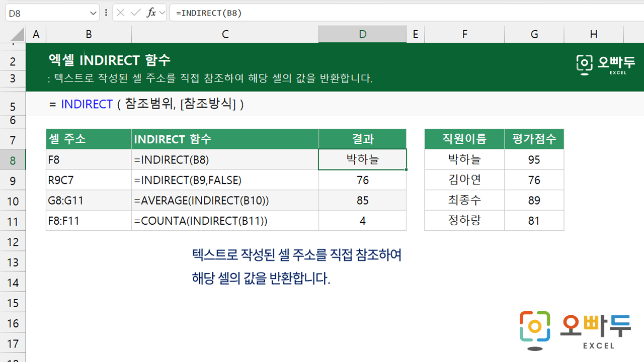Select column B header
This screenshot has height=362, width=644.
tap(89, 34)
